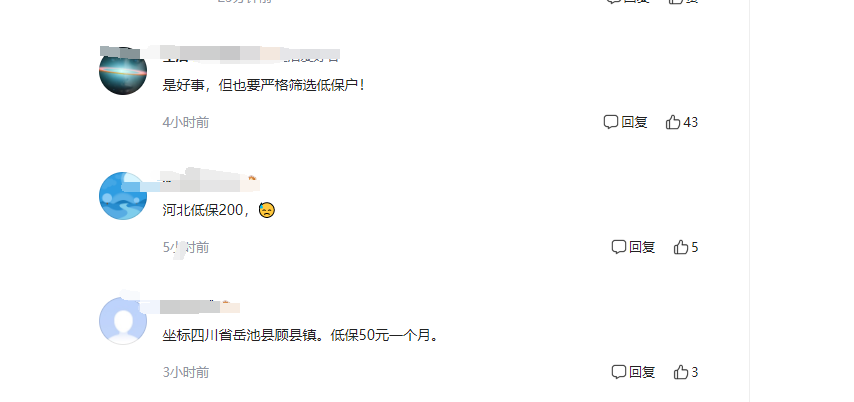854x402 pixels.
Task: Open the default gray silhouette avatar profile
Action: pos(123,321)
